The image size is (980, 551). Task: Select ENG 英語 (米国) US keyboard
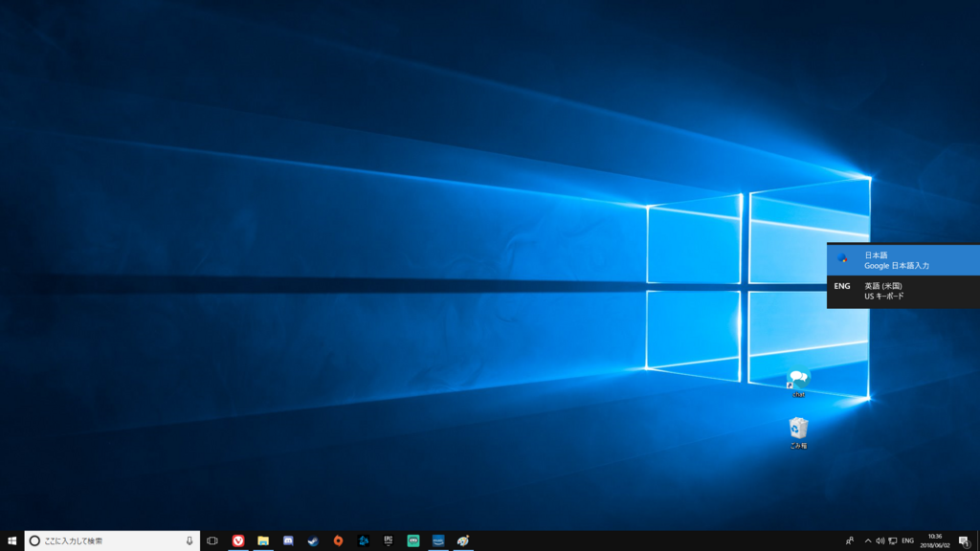coord(903,291)
